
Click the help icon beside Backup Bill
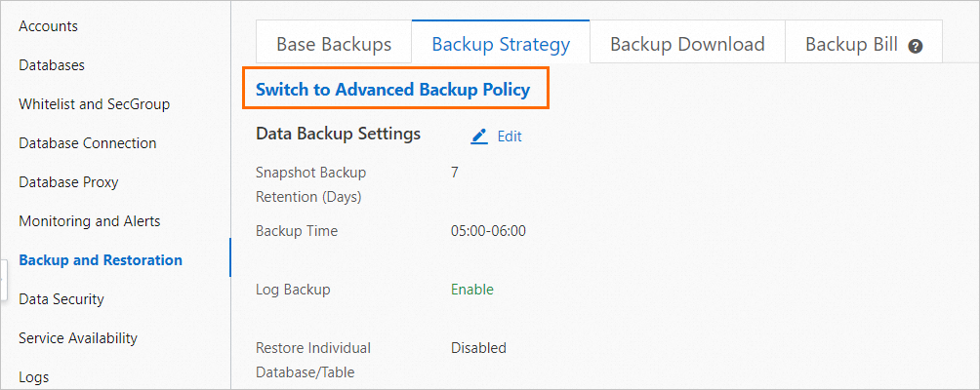pos(915,45)
